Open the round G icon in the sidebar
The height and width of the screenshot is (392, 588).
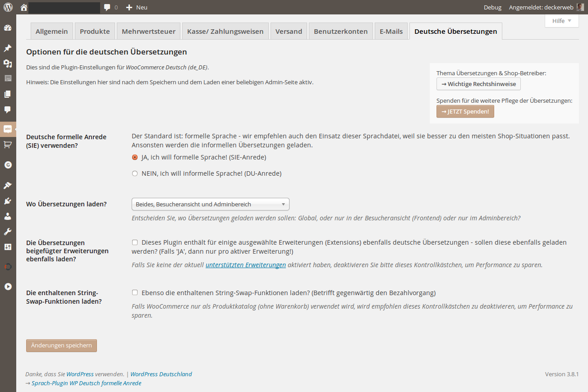[x=8, y=165]
